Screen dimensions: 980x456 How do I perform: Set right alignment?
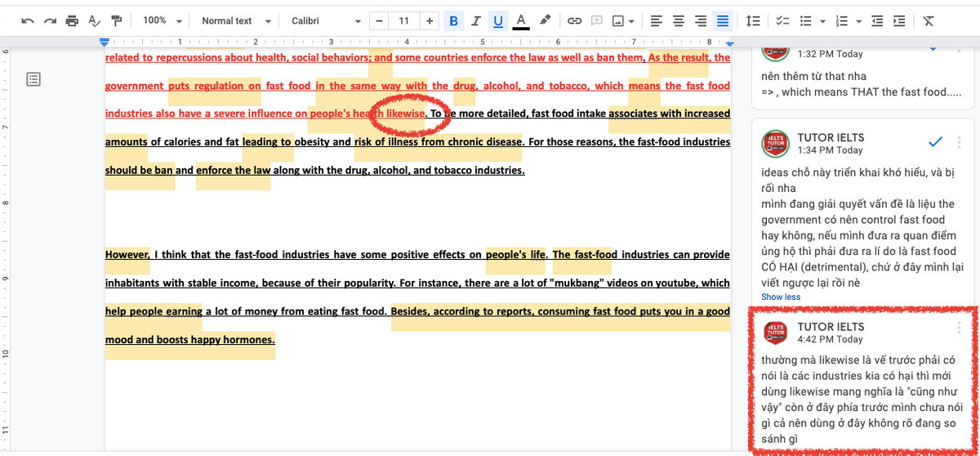coord(701,20)
